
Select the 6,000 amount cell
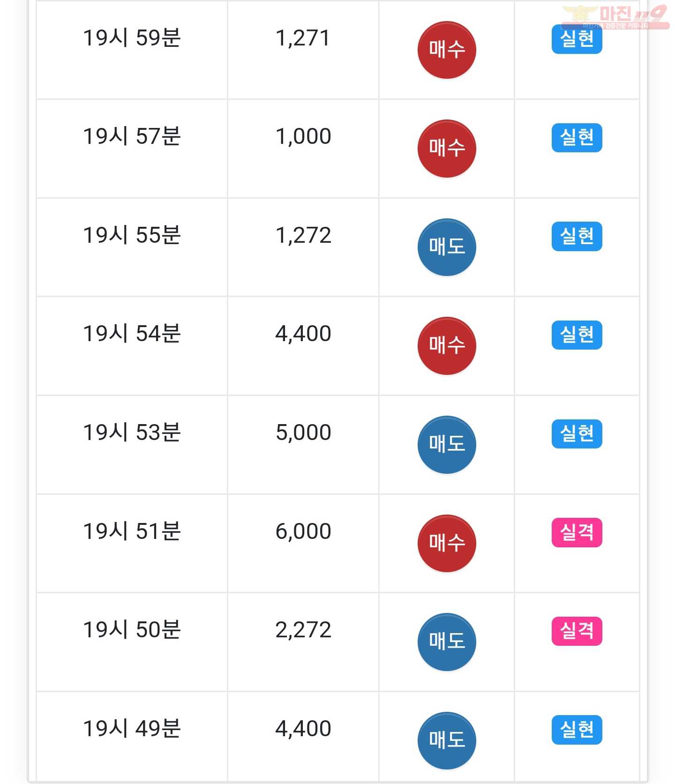[x=303, y=543]
